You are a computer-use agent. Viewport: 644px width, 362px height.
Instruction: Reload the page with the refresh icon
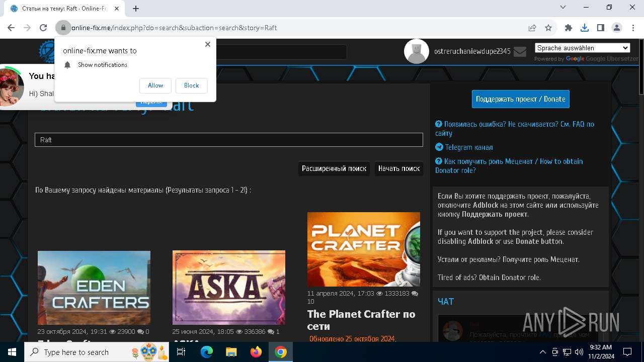tap(43, 28)
